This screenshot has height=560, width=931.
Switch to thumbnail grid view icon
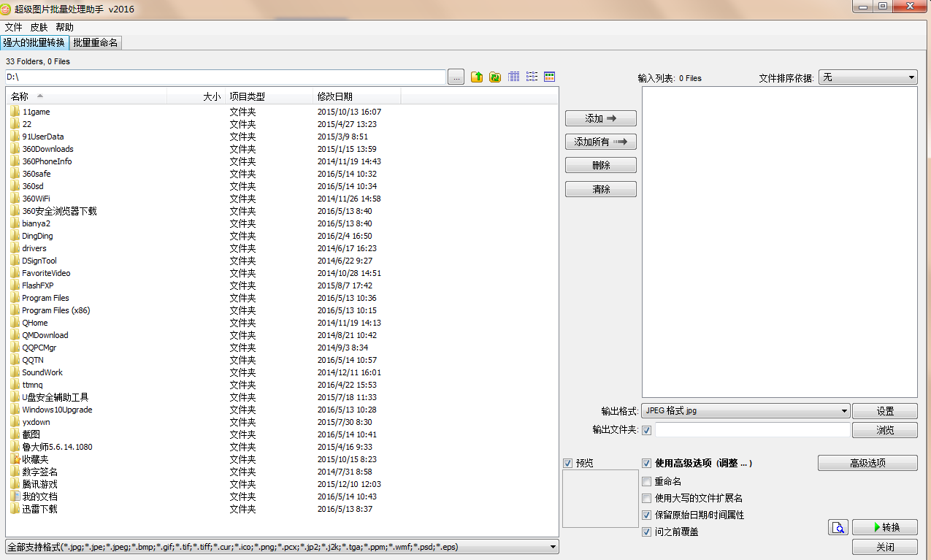click(x=550, y=77)
